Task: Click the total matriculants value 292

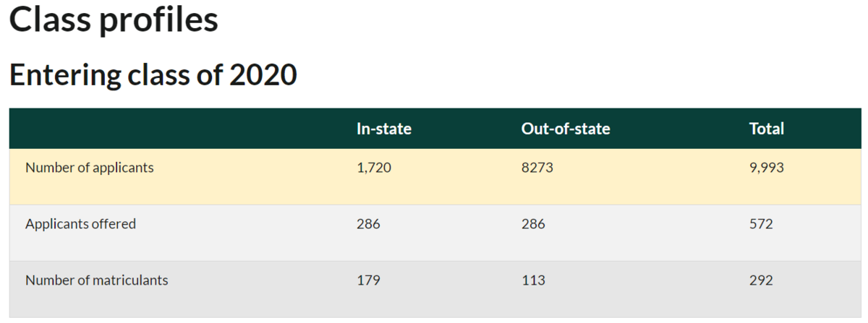Action: coord(761,280)
